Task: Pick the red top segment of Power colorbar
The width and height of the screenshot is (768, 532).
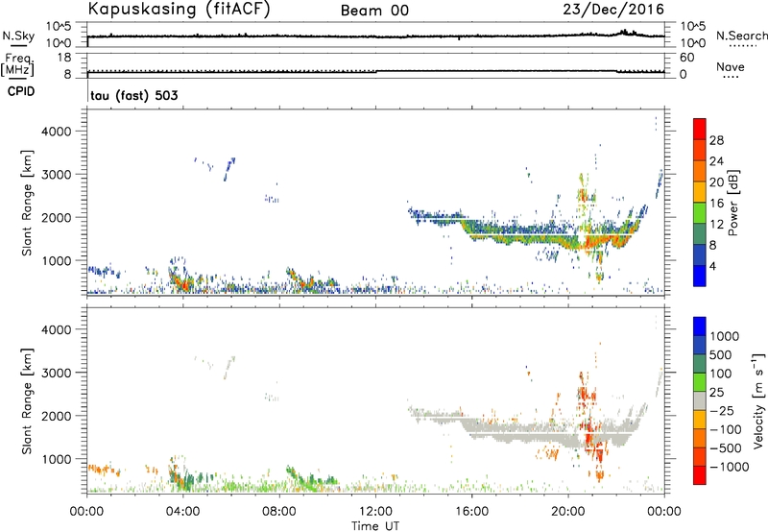Action: [x=700, y=129]
